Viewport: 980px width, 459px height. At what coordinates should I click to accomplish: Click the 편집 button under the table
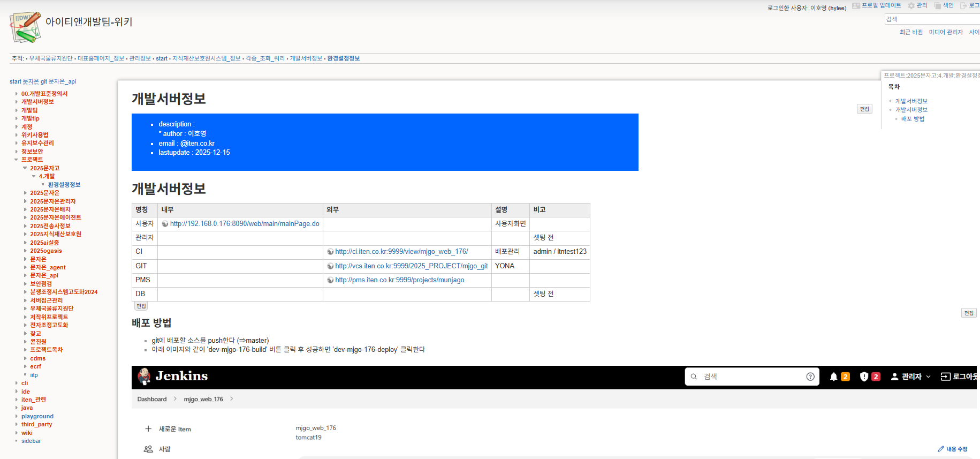141,306
